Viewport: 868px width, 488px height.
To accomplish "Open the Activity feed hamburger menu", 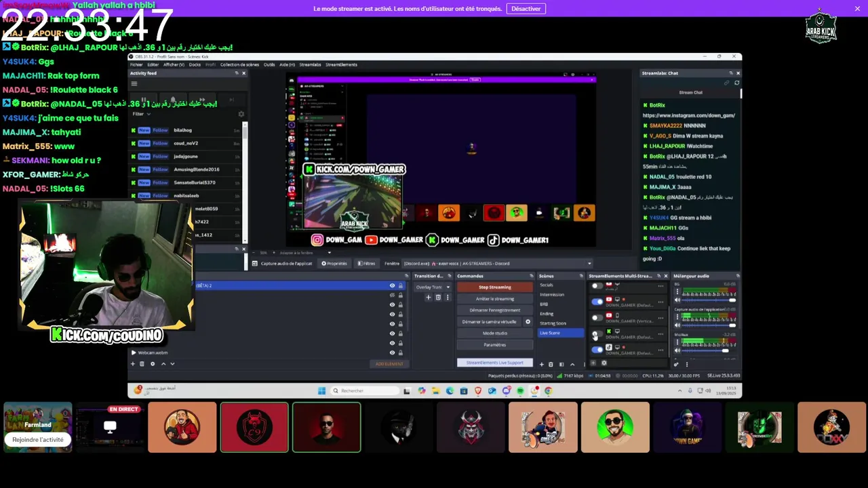I will [134, 83].
